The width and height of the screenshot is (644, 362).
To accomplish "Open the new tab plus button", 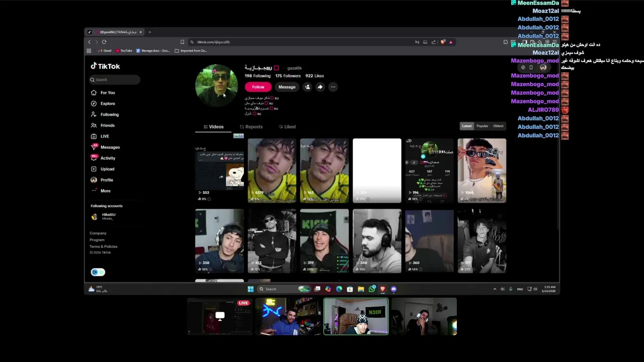I will [149, 32].
